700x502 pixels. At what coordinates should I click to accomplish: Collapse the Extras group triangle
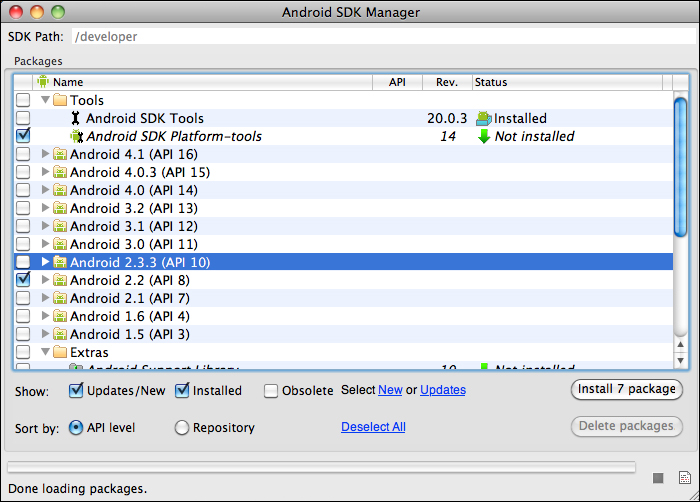(x=45, y=351)
